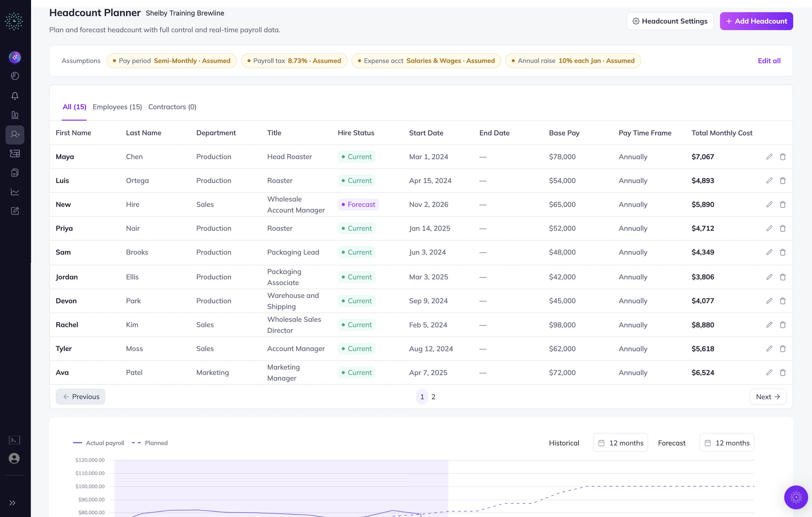This screenshot has height=517, width=812.
Task: Click the Pay period Semi-Monthly assumption chip
Action: click(172, 61)
